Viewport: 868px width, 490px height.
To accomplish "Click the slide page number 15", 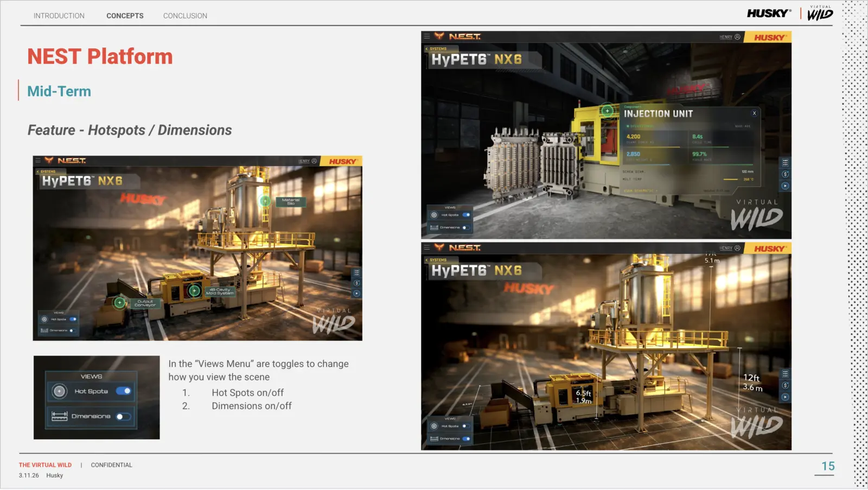I will tap(828, 466).
